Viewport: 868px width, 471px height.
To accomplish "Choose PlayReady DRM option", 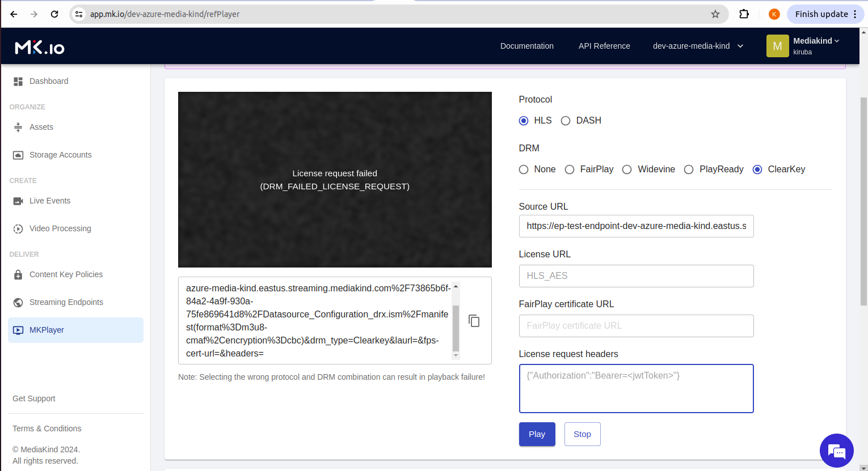I will point(689,169).
